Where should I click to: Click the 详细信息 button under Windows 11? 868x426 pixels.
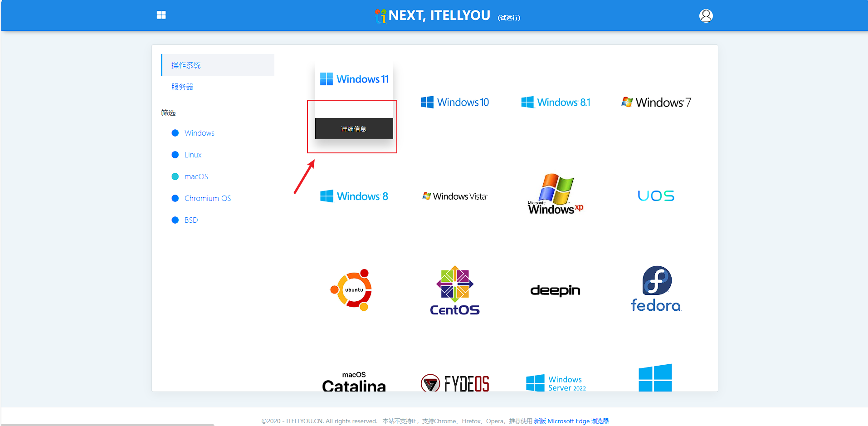click(354, 129)
